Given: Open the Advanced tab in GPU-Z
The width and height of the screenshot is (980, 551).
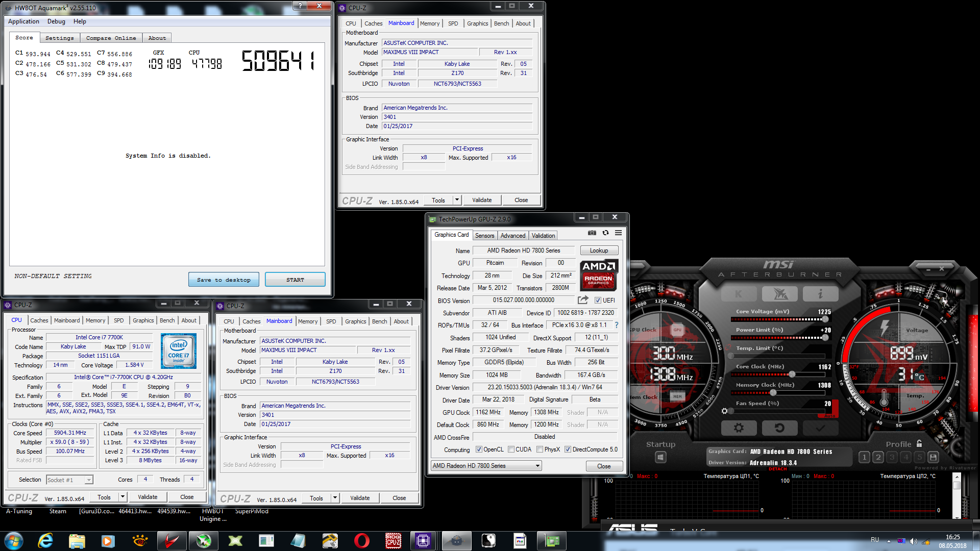Looking at the screenshot, I should pyautogui.click(x=513, y=236).
